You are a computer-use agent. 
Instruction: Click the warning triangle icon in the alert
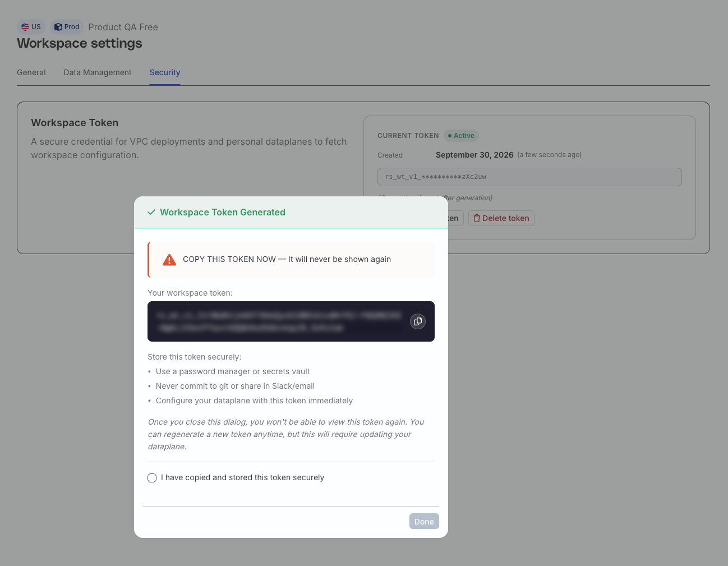pos(169,260)
